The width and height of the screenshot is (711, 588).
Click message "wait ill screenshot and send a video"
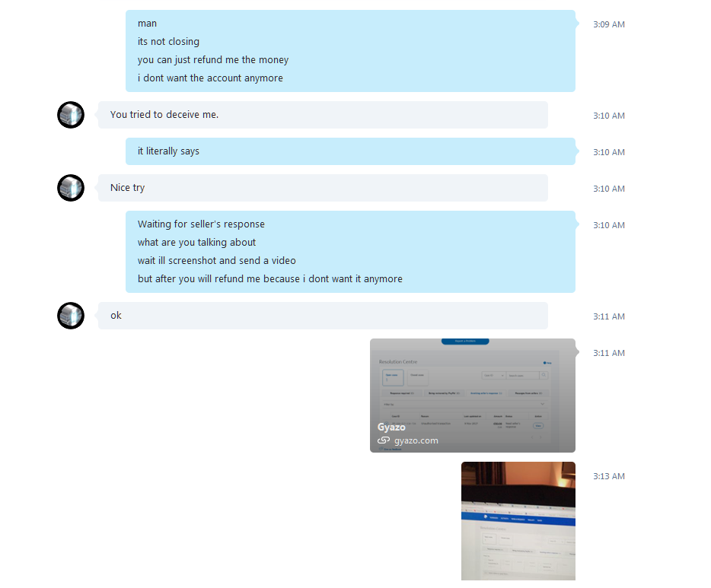tap(217, 260)
